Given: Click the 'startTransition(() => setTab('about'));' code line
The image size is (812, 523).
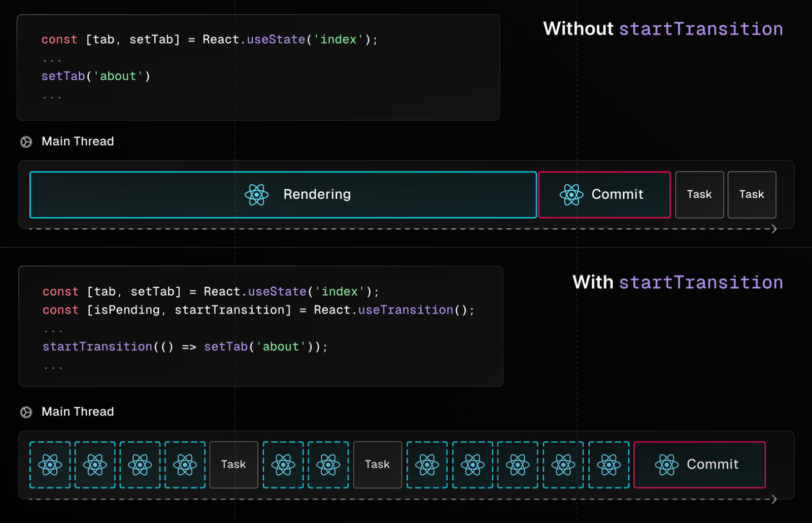Looking at the screenshot, I should point(185,346).
